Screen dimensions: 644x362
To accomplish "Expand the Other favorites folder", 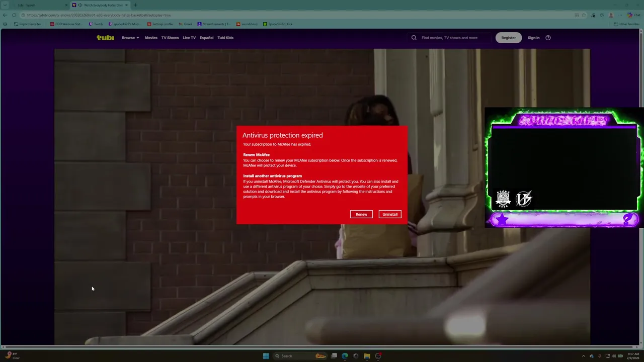I will click(627, 24).
